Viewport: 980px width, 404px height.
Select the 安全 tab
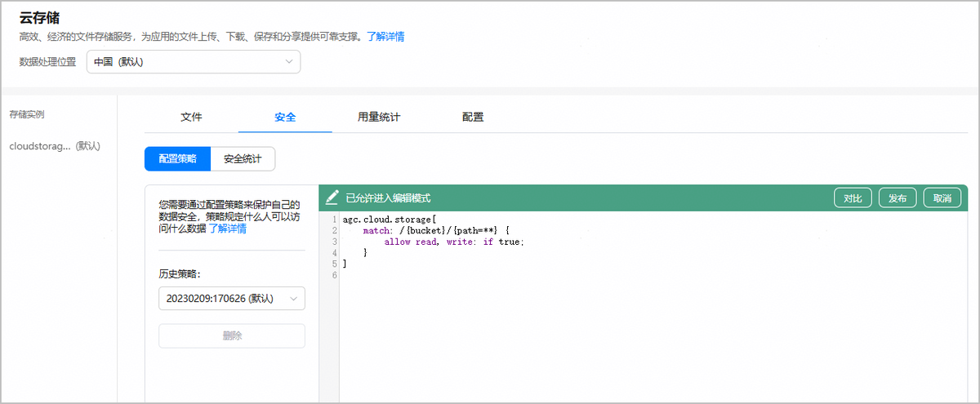click(x=285, y=117)
